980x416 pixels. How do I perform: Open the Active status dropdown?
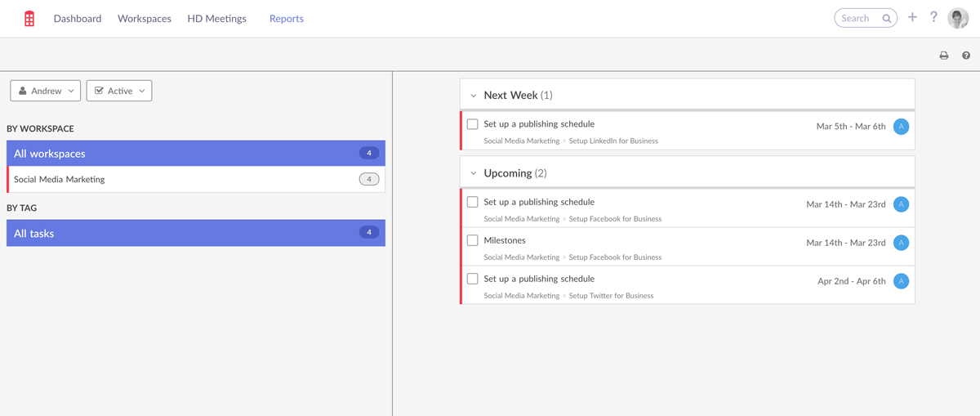[119, 91]
